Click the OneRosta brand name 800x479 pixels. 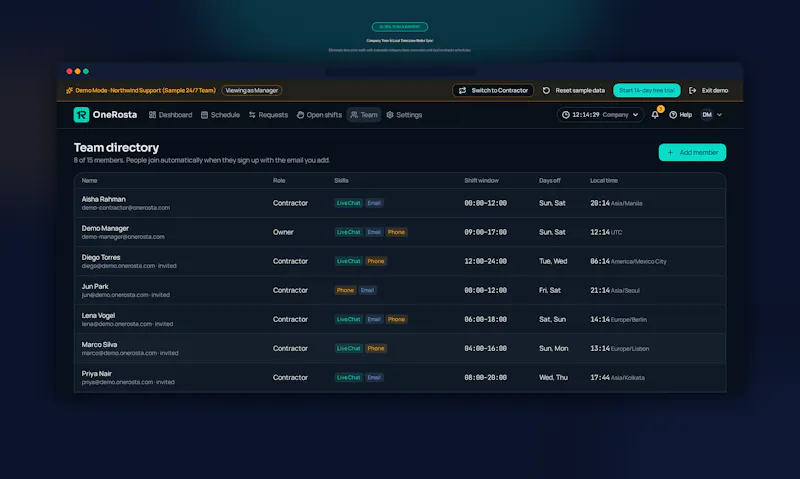(115, 115)
